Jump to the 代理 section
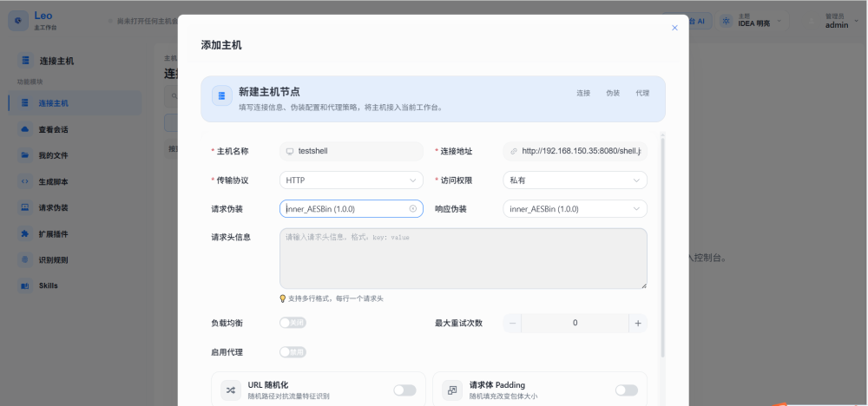This screenshot has height=406, width=868. 642,93
